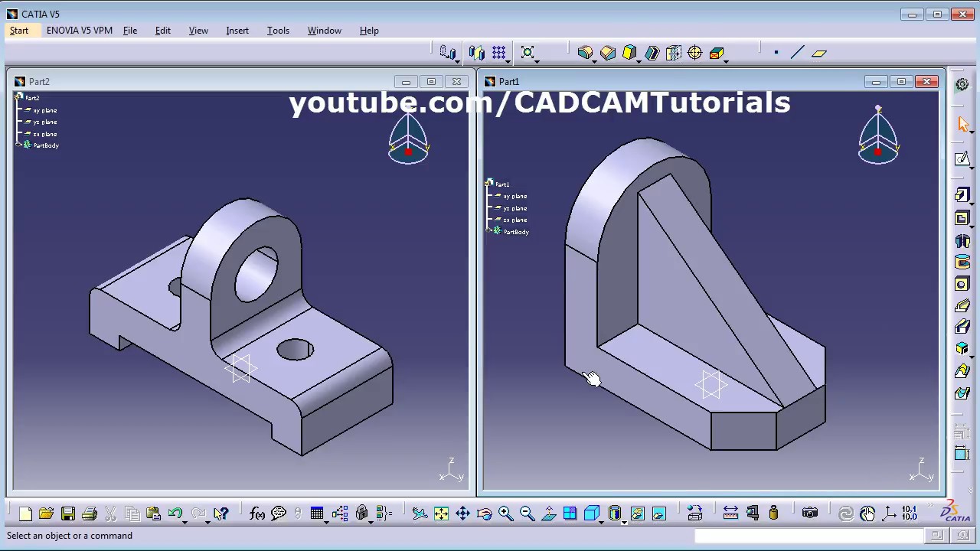Click the Comment speech bubble icon
Image resolution: width=980 pixels, height=551 pixels.
[279, 514]
